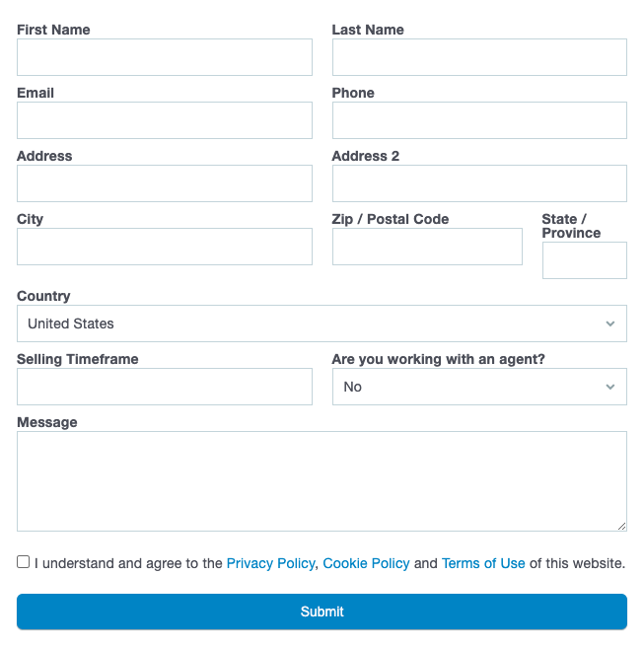The height and width of the screenshot is (647, 644).
Task: Open the Country dropdown showing United States
Action: pos(322,323)
